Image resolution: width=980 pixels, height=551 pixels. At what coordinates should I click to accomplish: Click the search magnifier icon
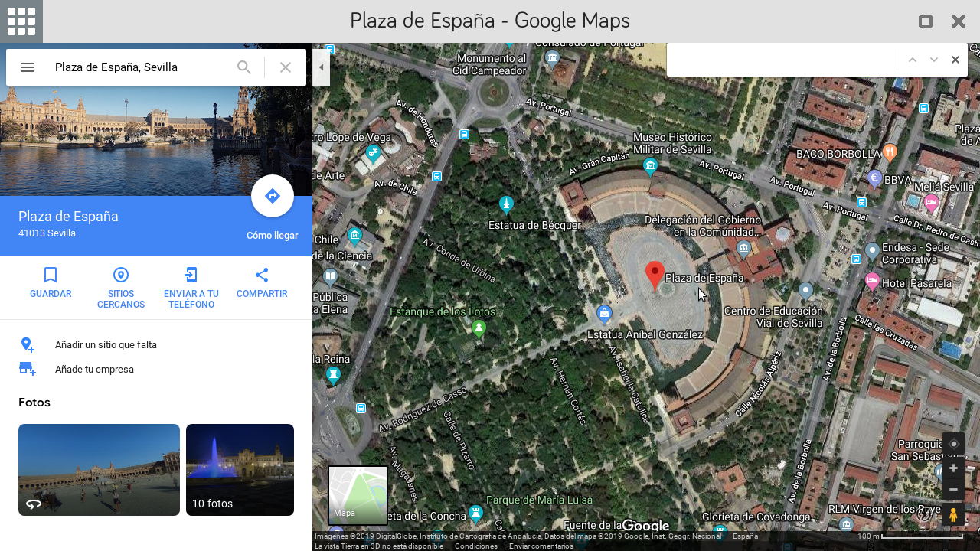[244, 67]
